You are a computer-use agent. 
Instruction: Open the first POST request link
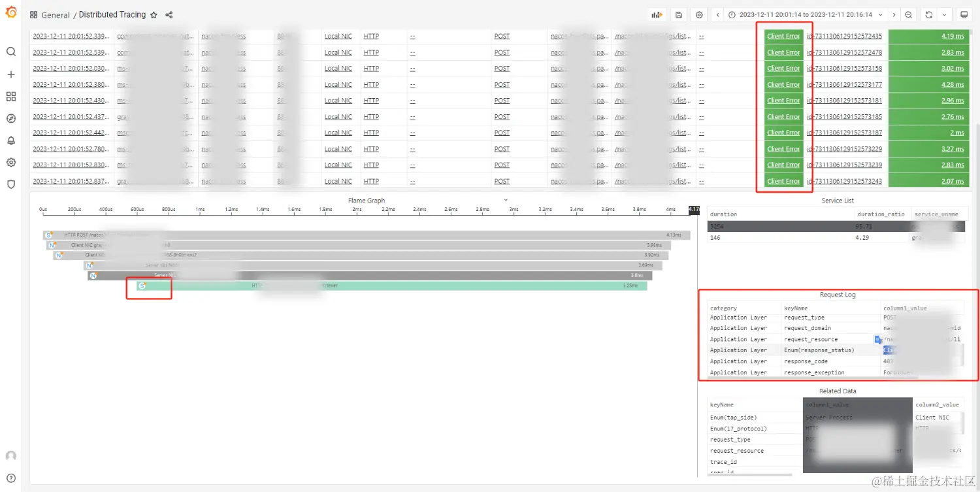coord(501,36)
